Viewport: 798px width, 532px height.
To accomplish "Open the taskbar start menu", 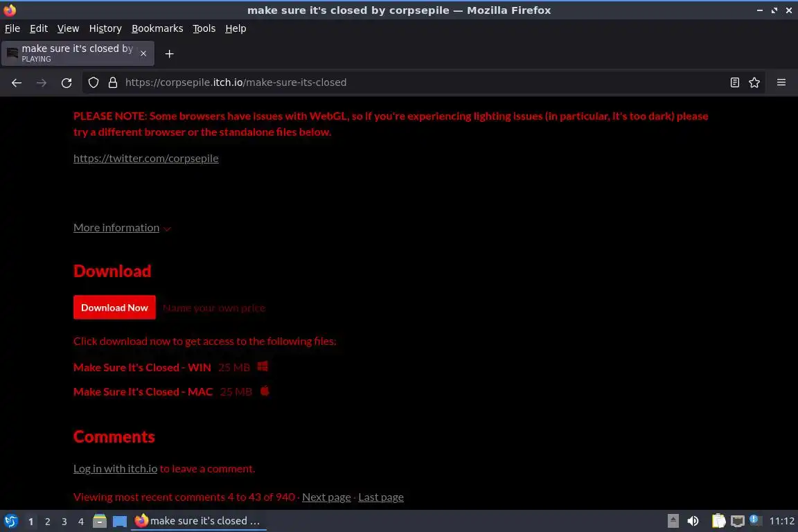I will coord(10,521).
